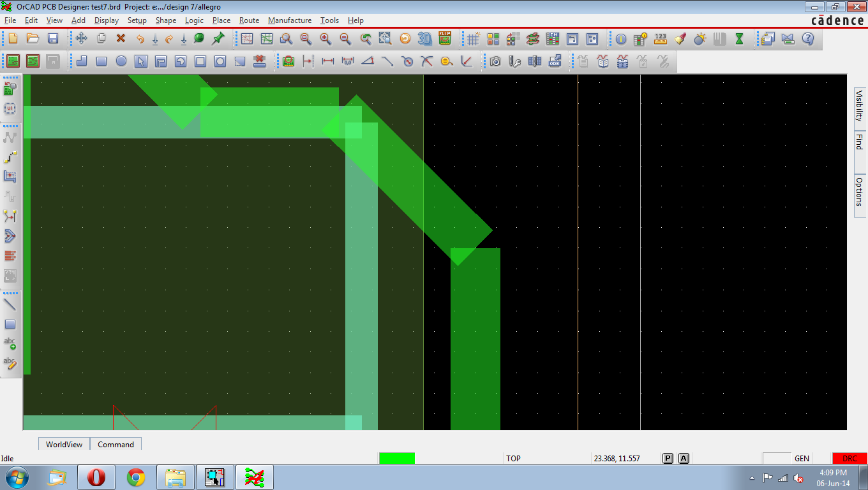Open the Color palette grid icon
Screen dimensions: 868x490
pos(493,39)
